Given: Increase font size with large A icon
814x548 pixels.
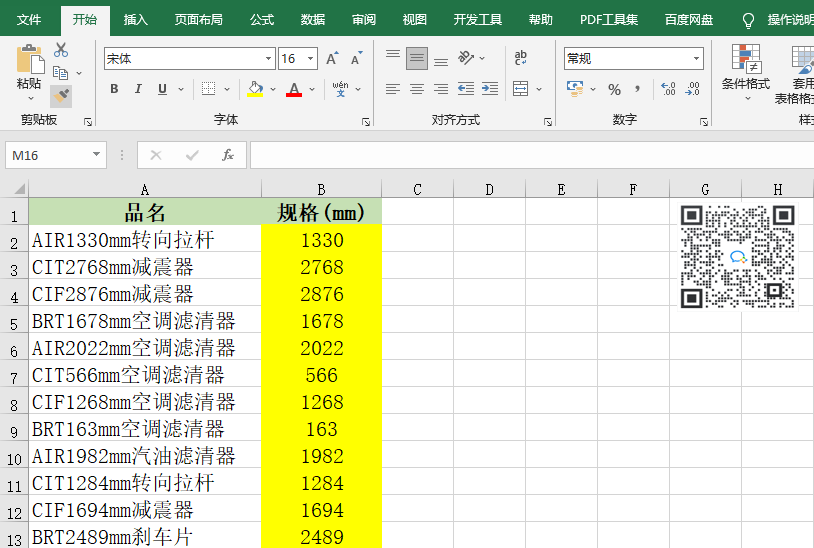Looking at the screenshot, I should click(332, 59).
